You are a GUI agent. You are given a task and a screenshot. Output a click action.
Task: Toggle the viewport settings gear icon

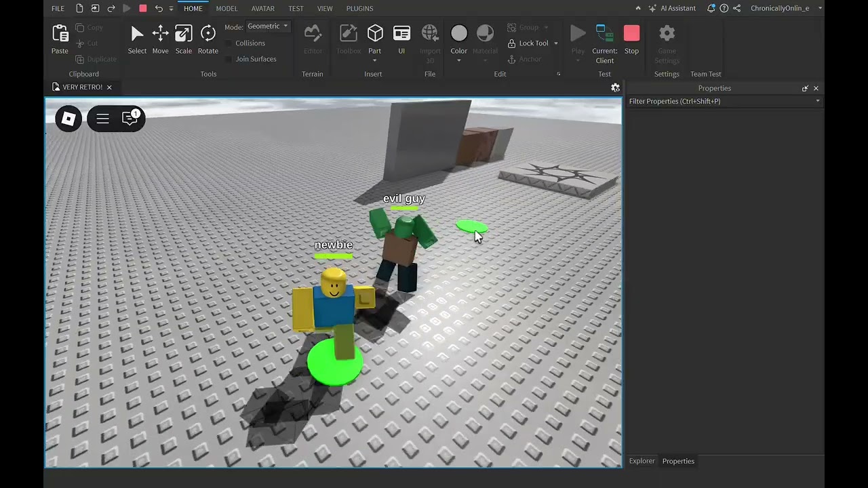pos(615,87)
